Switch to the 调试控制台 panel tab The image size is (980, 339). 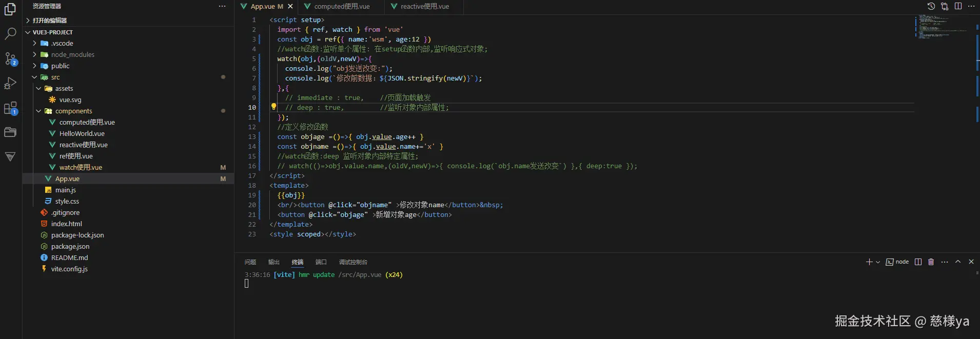pos(353,262)
